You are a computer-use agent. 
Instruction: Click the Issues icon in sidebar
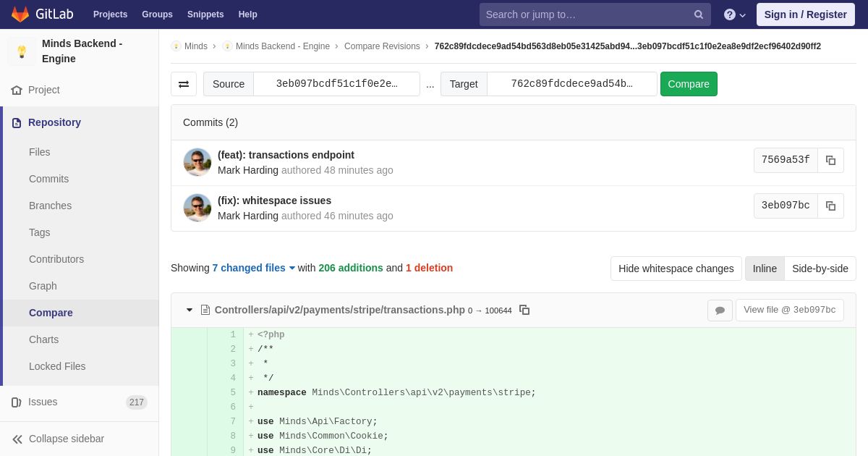coord(17,402)
